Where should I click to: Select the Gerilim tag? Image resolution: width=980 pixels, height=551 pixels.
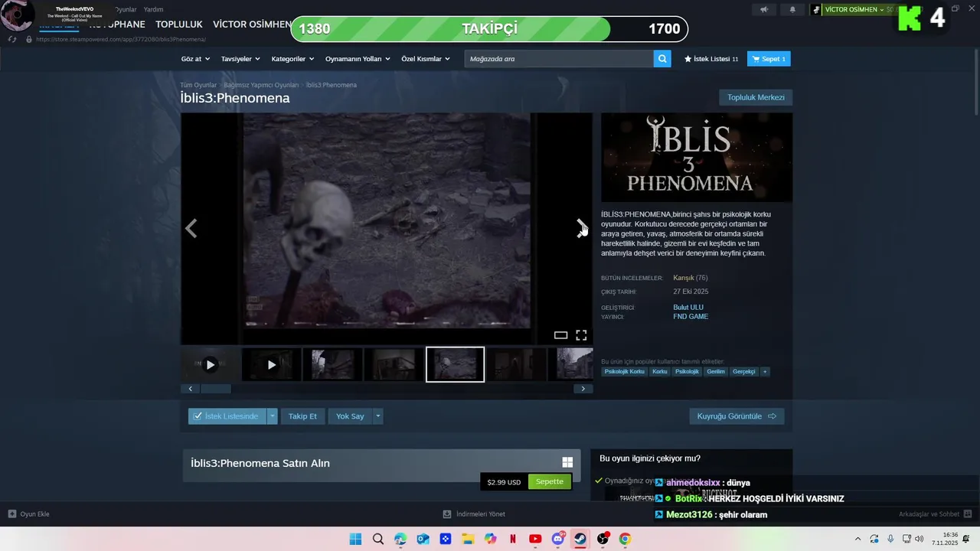pyautogui.click(x=716, y=371)
